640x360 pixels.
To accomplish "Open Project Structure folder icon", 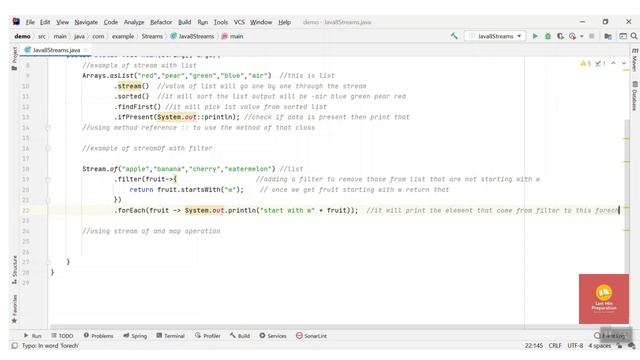I will click(608, 36).
